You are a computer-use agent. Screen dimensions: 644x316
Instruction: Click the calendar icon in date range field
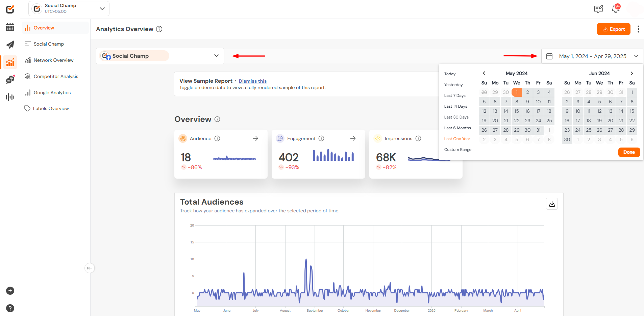[549, 56]
